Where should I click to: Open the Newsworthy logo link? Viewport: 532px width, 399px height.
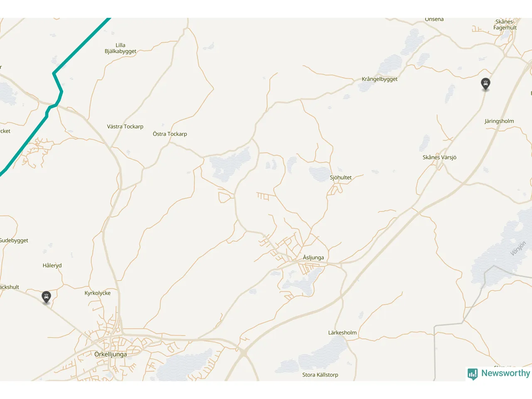click(x=499, y=374)
